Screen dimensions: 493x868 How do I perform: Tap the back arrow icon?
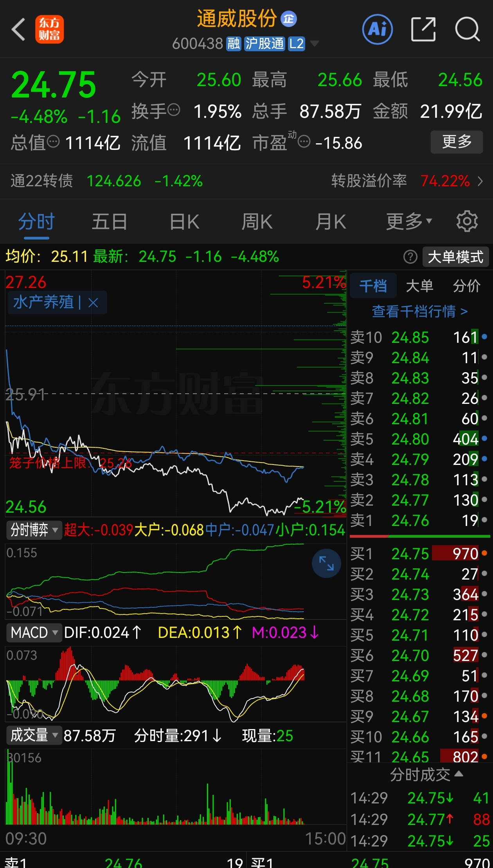(x=18, y=29)
